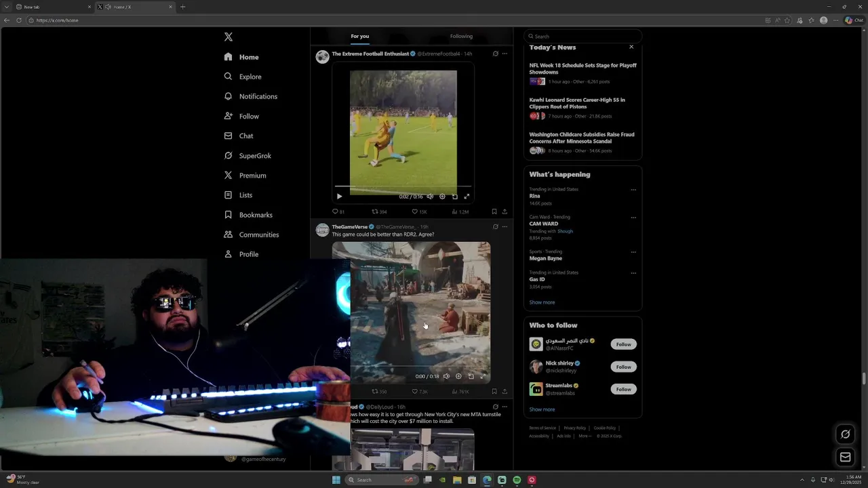Viewport: 868px width, 488px height.
Task: Seek on the football video progress bar
Action: point(403,186)
